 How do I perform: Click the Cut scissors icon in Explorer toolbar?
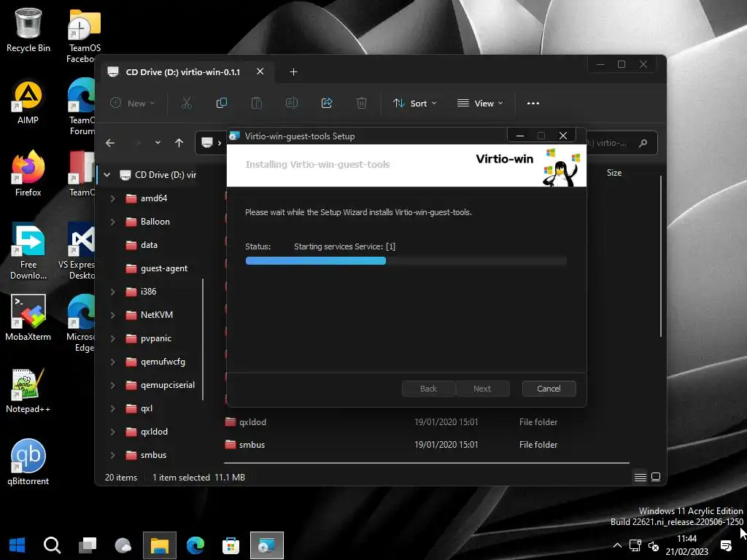click(x=186, y=103)
